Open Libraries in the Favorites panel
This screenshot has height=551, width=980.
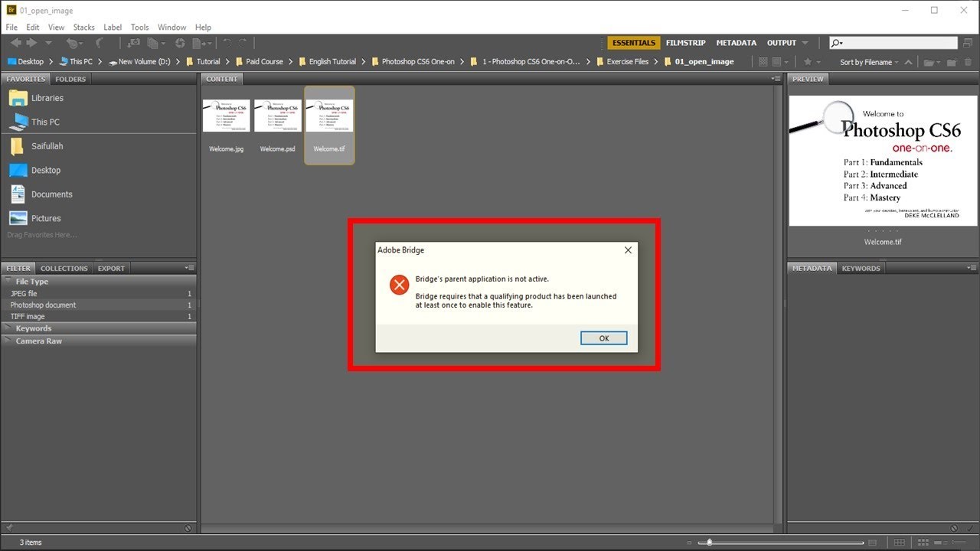(47, 98)
